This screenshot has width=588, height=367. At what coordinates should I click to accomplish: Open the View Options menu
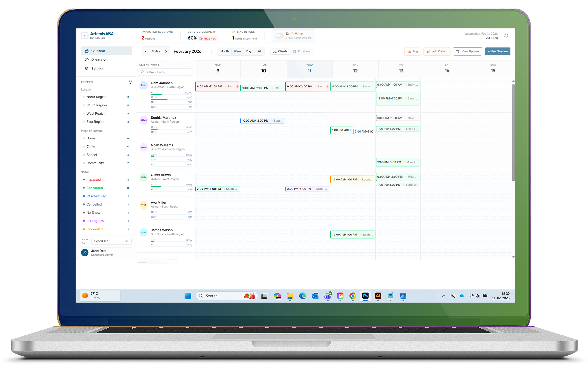(467, 51)
